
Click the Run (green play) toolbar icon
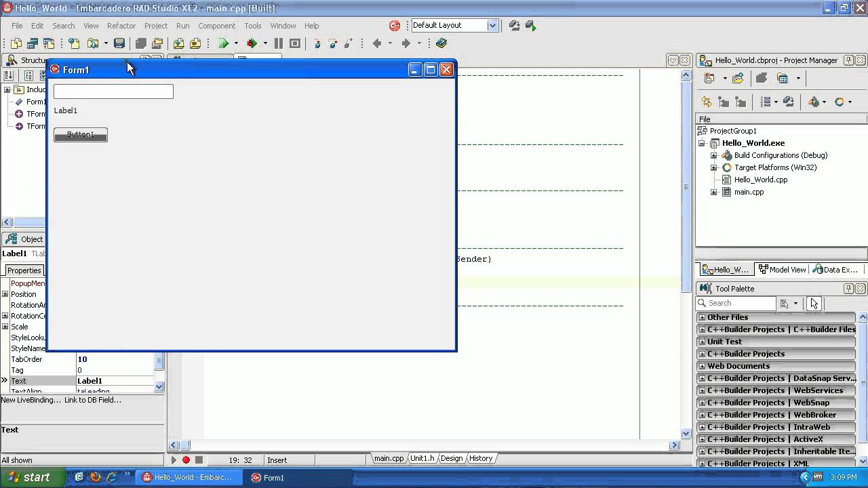(x=223, y=43)
